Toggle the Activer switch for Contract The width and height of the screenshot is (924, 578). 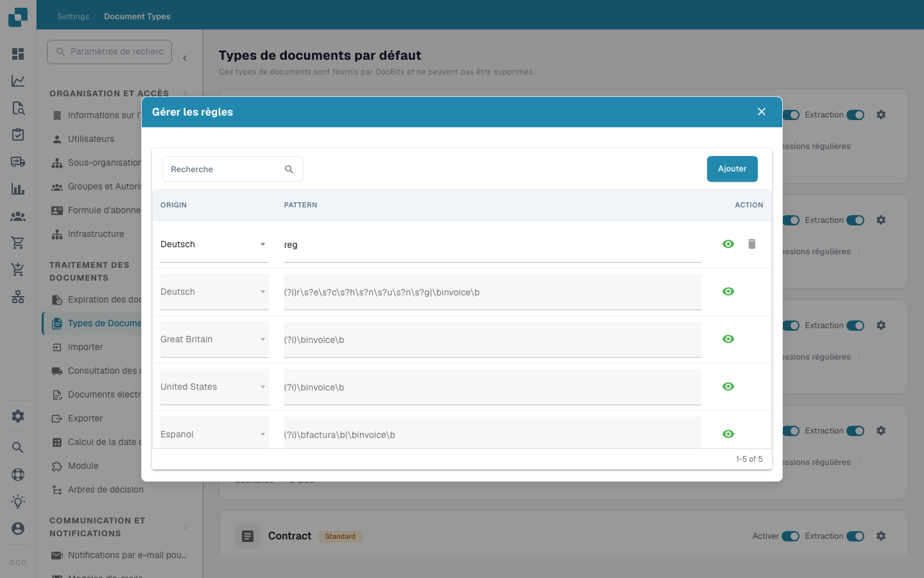[791, 536]
